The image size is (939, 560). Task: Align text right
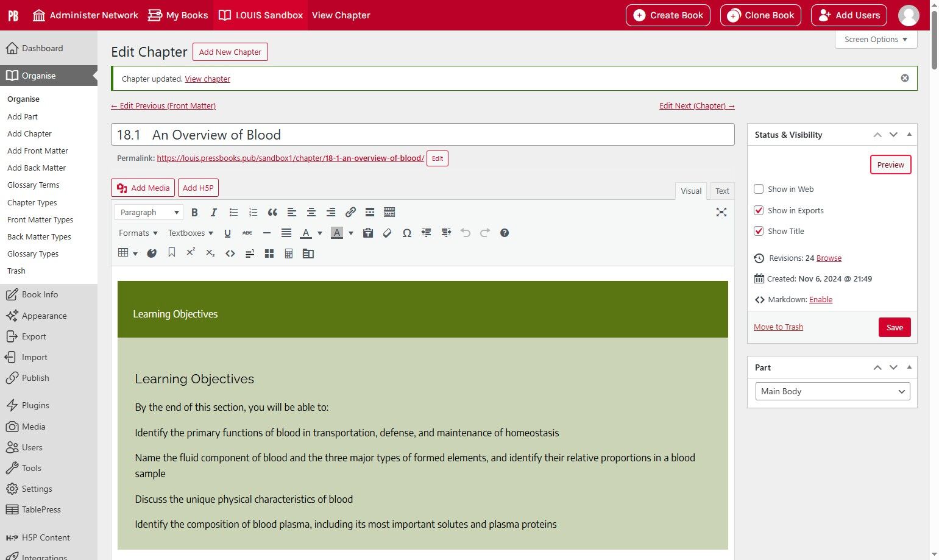click(x=331, y=212)
